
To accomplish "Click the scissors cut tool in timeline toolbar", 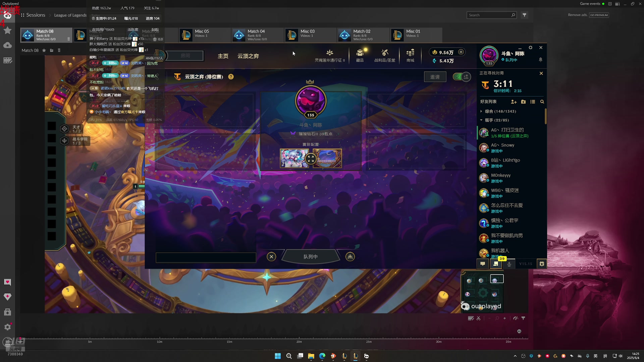I will [479, 318].
